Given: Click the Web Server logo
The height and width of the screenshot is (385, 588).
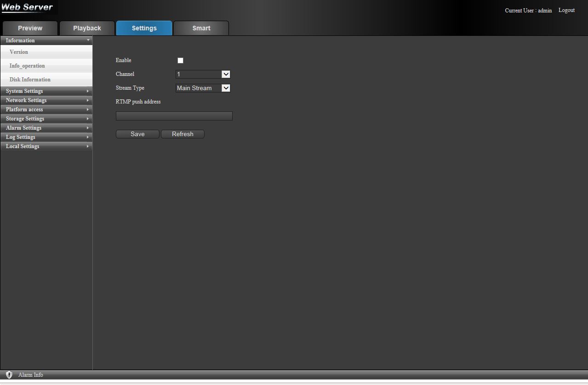Looking at the screenshot, I should tap(28, 7).
